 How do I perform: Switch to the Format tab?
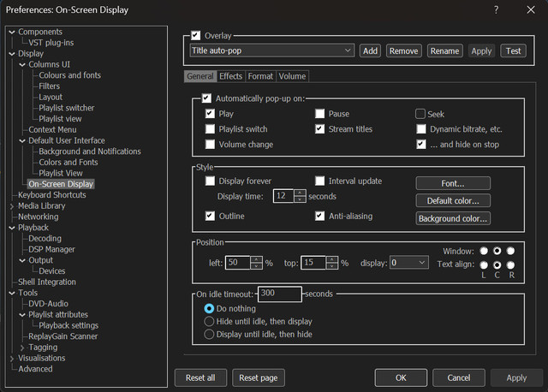coord(260,76)
